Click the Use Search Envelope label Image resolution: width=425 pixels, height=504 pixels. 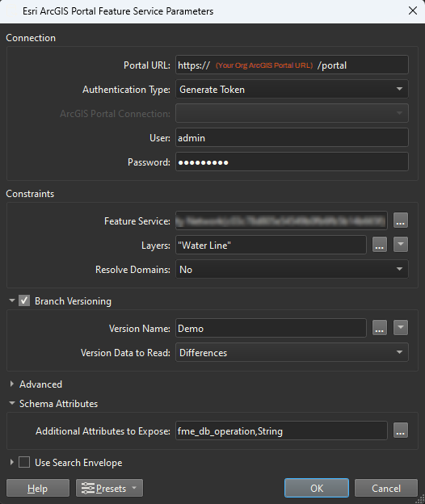78,463
